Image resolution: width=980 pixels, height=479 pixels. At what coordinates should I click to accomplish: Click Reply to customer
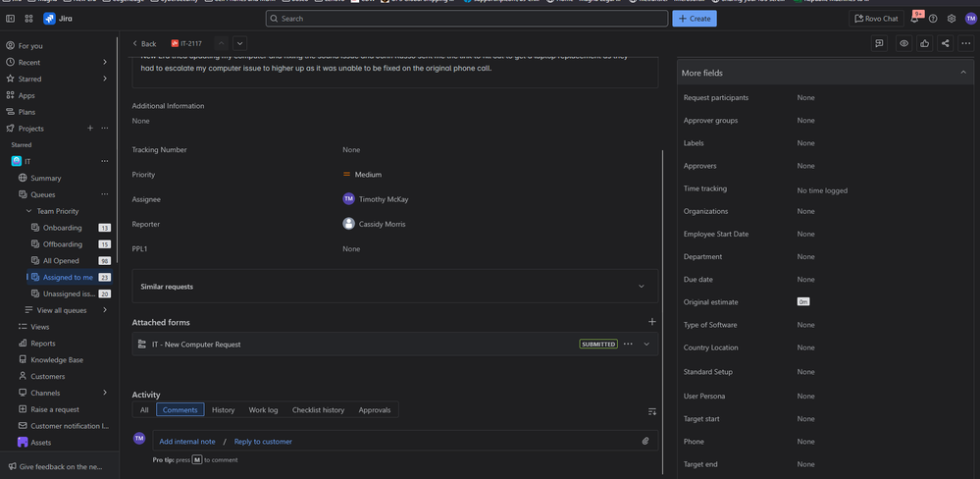point(263,442)
